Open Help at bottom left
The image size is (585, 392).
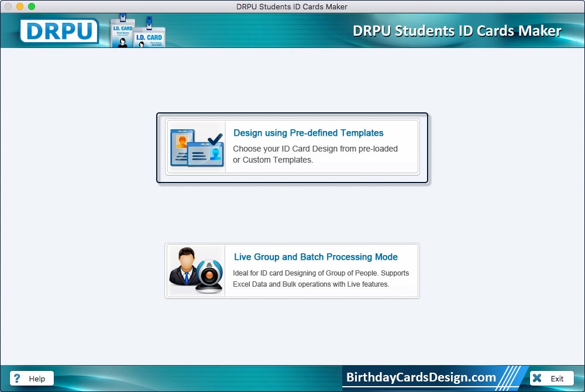click(x=32, y=378)
